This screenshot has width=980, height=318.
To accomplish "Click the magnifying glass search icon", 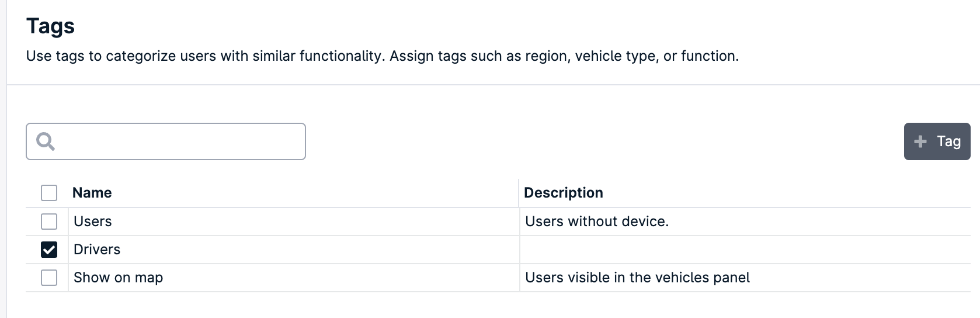I will (46, 141).
